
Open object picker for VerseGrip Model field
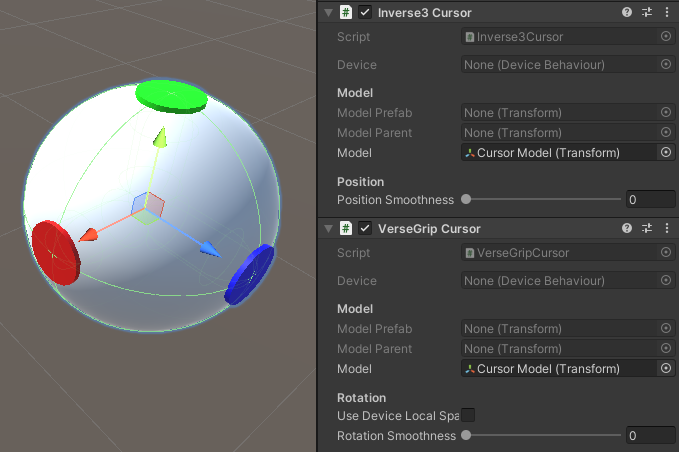(666, 369)
